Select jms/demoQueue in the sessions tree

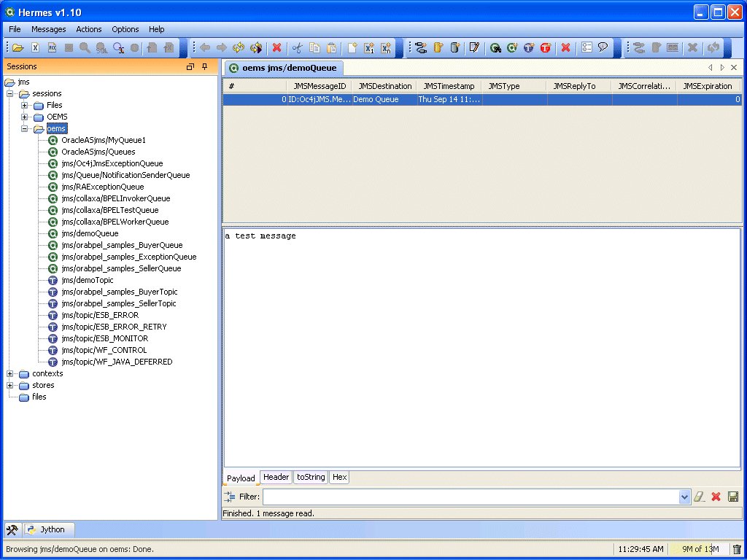tap(90, 233)
